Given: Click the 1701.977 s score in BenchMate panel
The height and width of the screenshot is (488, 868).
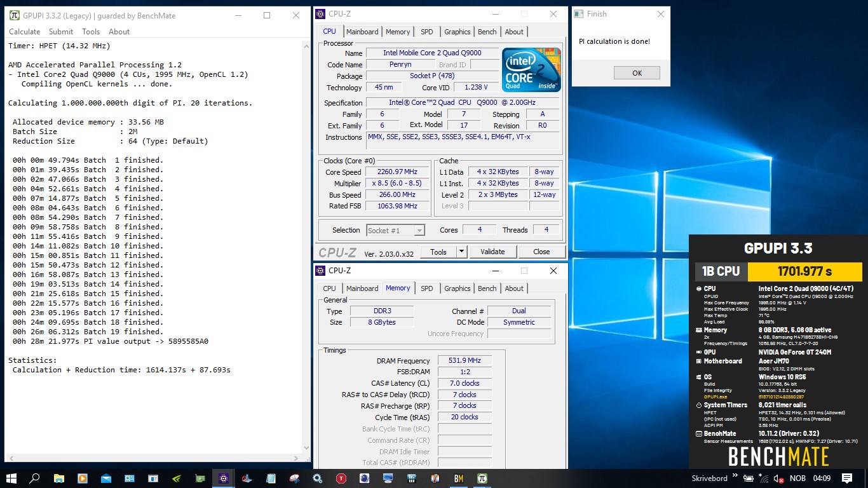Looking at the screenshot, I should (x=804, y=271).
